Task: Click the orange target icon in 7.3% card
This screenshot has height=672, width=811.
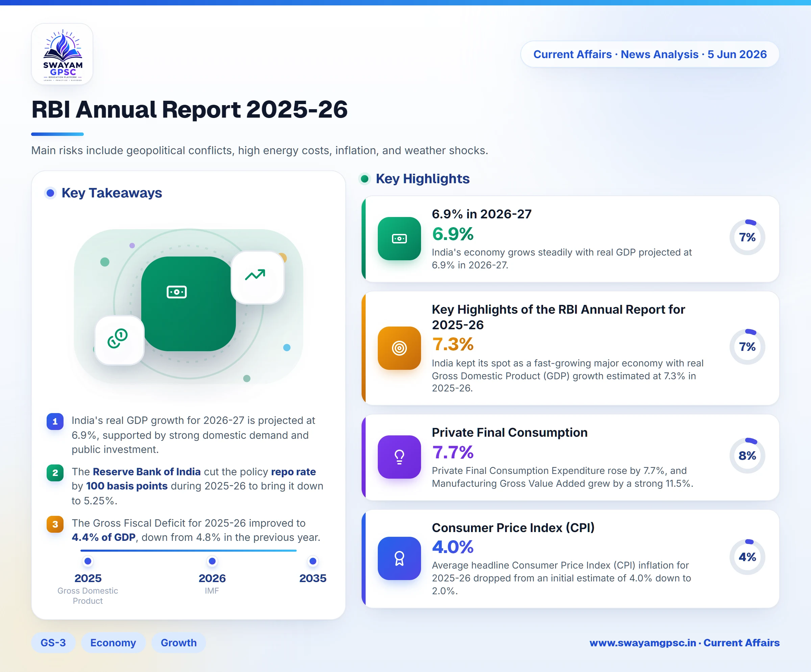Action: [x=399, y=348]
